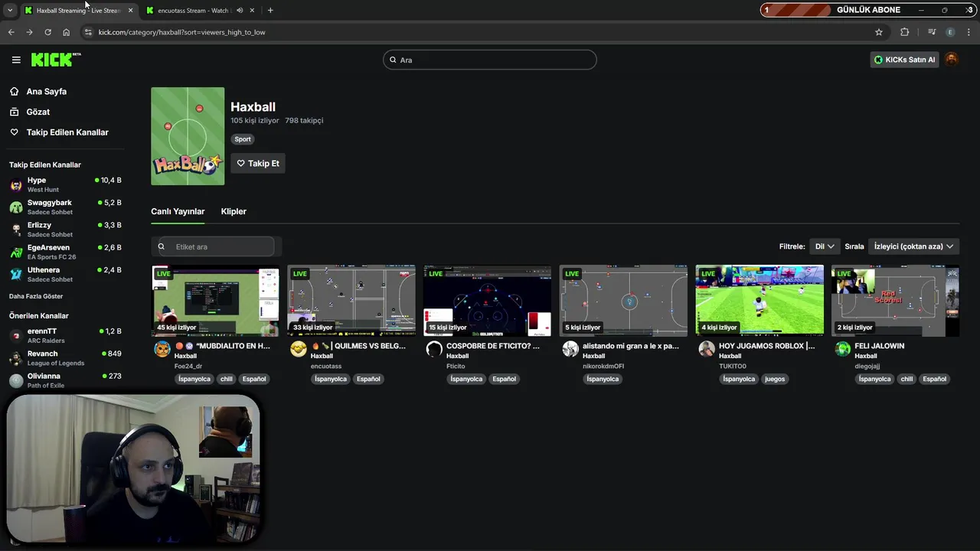Click Español tag under Fticito stream

(504, 379)
